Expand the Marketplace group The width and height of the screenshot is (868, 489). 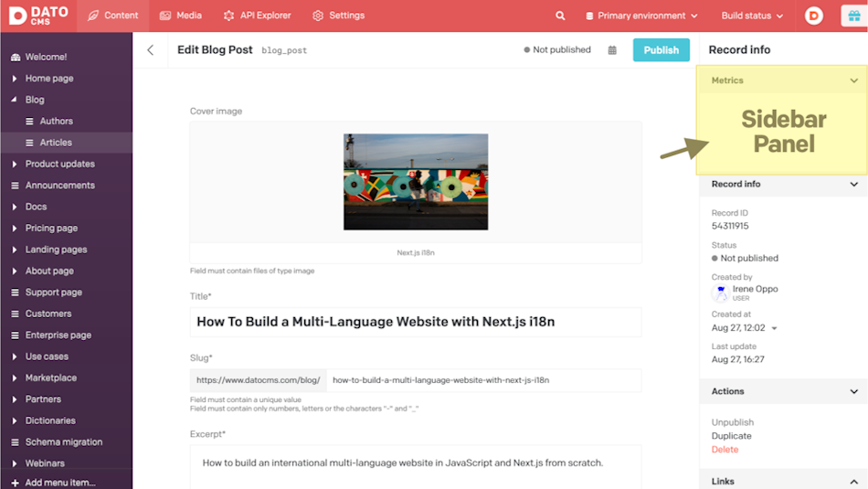[x=15, y=377]
